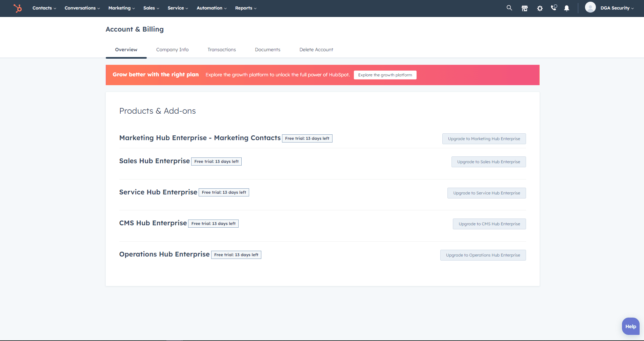Click the Products & Add-ons heading

pyautogui.click(x=157, y=111)
